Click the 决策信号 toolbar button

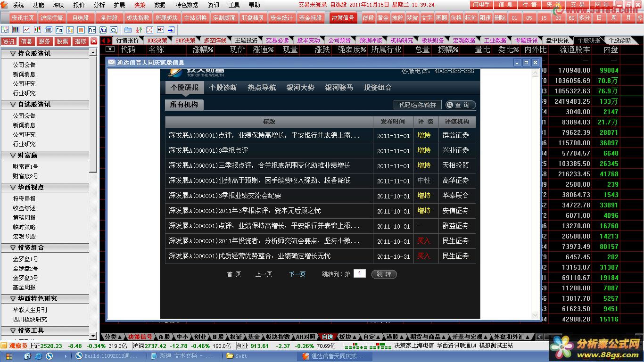(x=342, y=18)
